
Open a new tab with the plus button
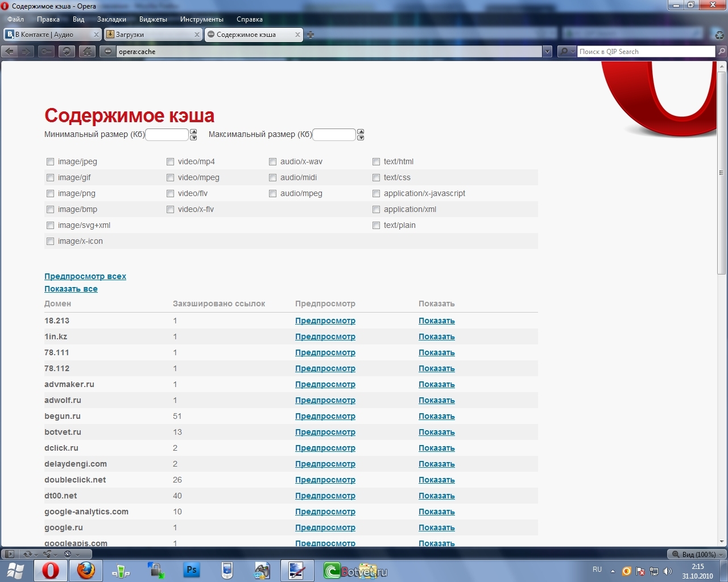tap(311, 35)
